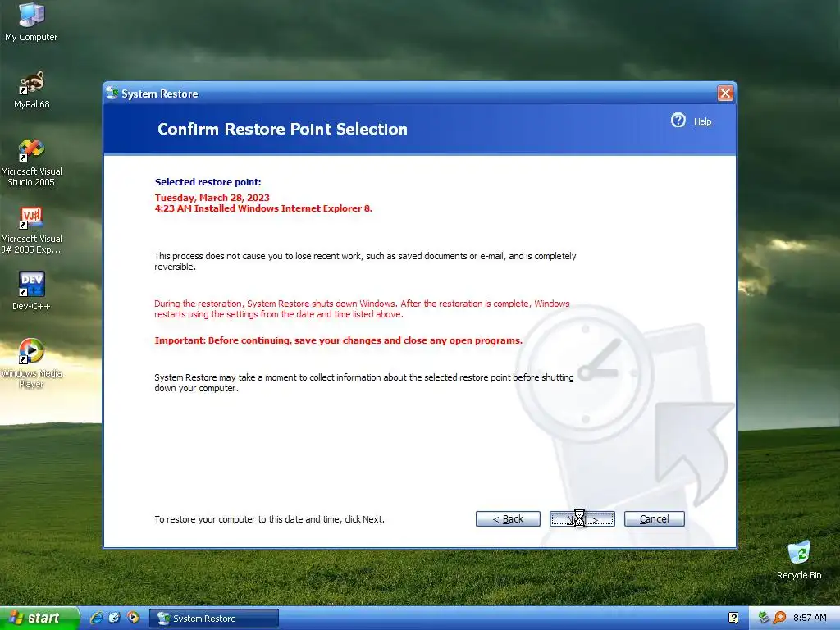This screenshot has height=630, width=840.
Task: Launch Dev-C++ desktop shortcut
Action: click(31, 290)
